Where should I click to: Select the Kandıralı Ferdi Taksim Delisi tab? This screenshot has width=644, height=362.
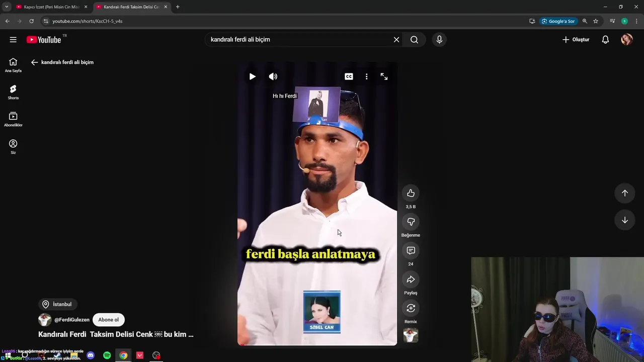point(131,7)
